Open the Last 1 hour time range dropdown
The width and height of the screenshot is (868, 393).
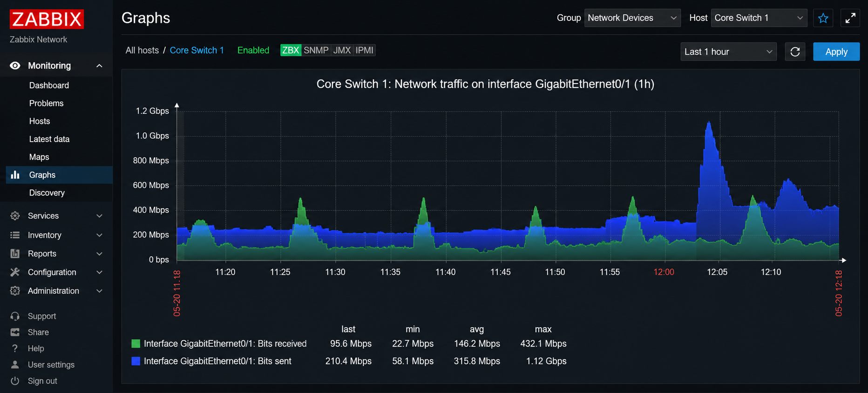tap(728, 52)
